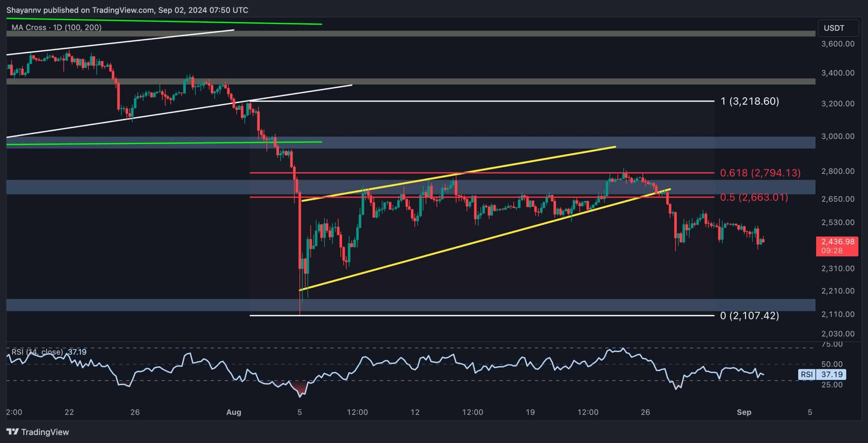868x443 pixels.
Task: Click the 3,600.00 price scale label
Action: 837,44
